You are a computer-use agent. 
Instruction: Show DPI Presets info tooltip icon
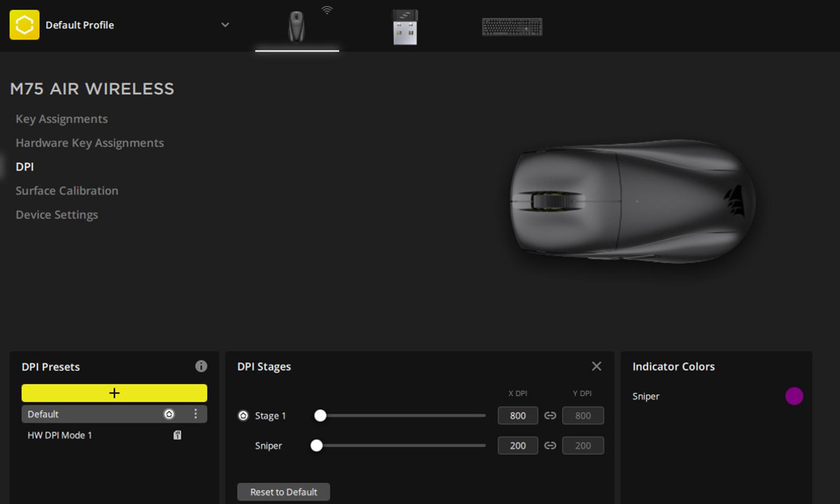[201, 366]
